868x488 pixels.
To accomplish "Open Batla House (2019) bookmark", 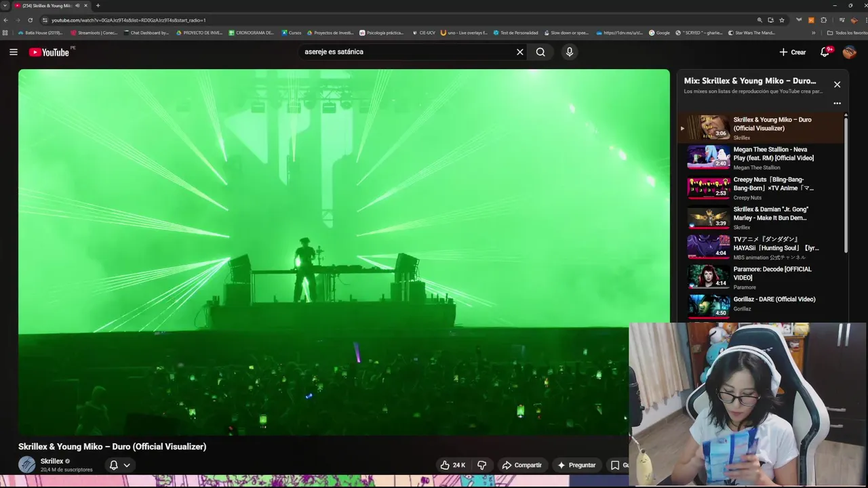I will tap(41, 33).
